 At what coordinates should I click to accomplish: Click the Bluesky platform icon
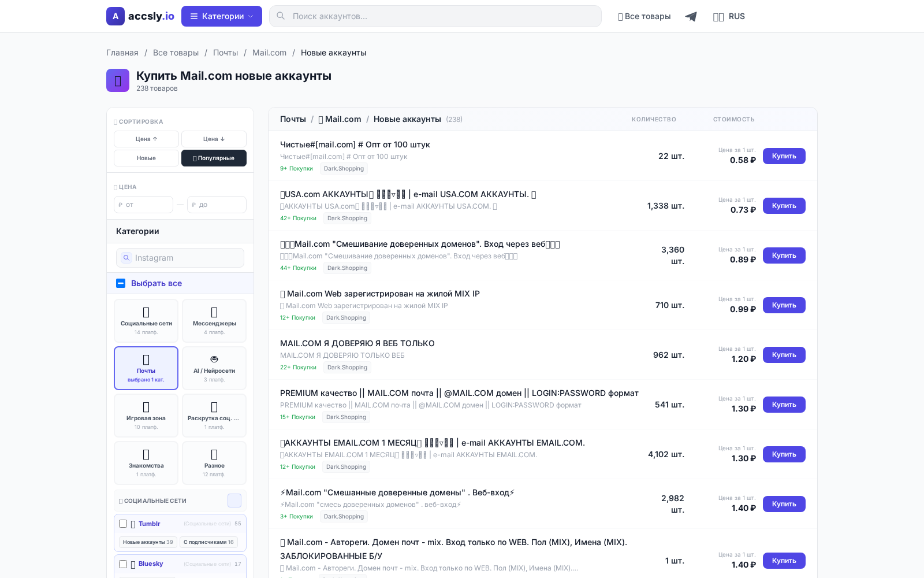coord(133,564)
